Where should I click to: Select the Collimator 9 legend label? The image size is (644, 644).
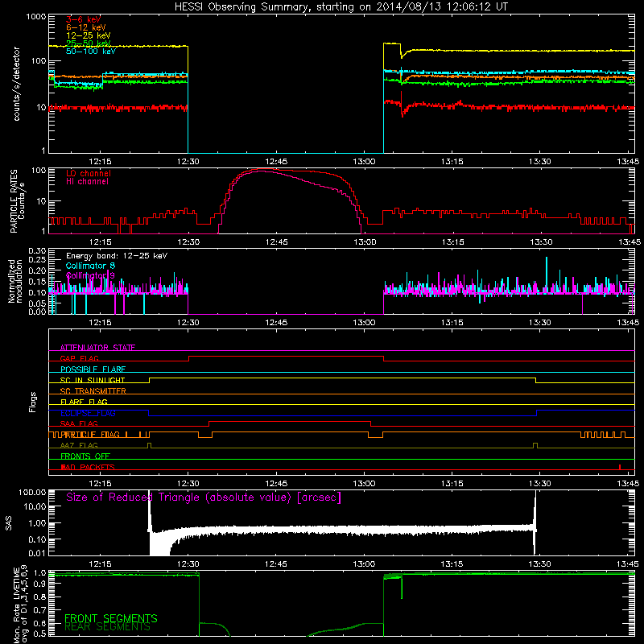point(90,275)
